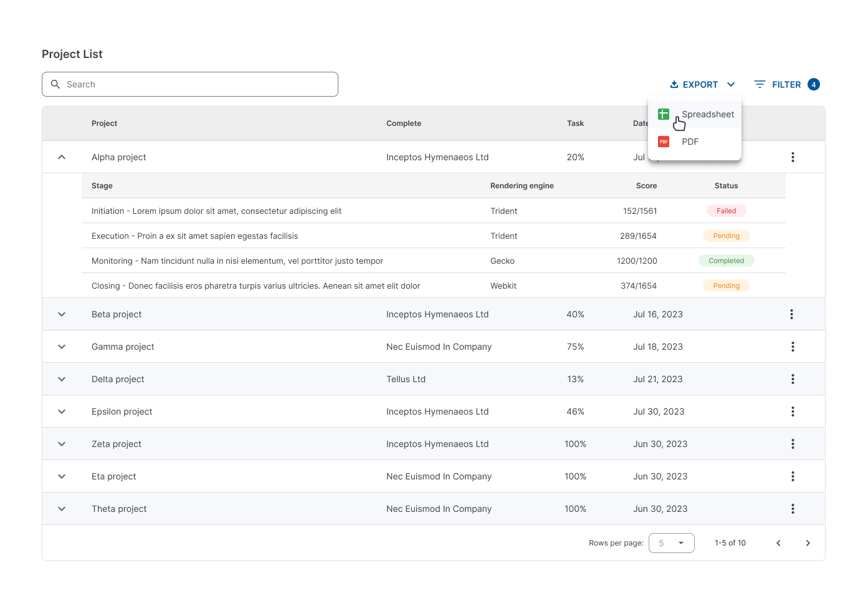Image resolution: width=868 pixels, height=606 pixels.
Task: Click the Failed status chip on Initiation stage
Action: pos(726,211)
